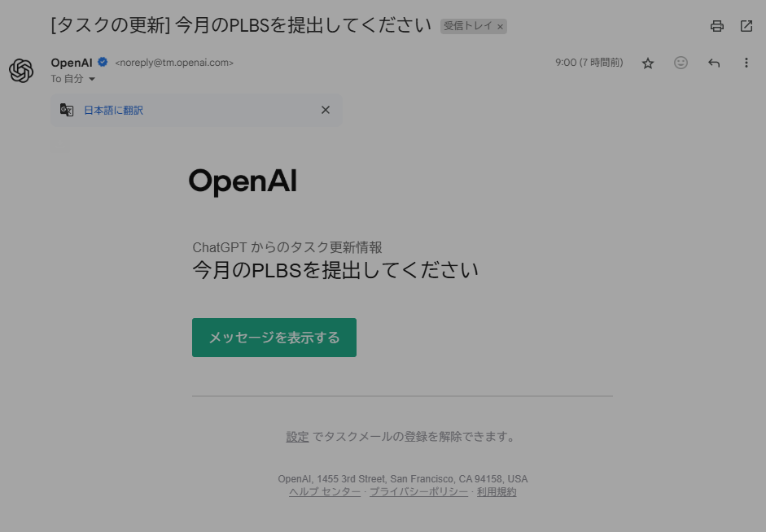Image resolution: width=766 pixels, height=532 pixels.
Task: Click the email subject line heading at the top
Action: [241, 25]
